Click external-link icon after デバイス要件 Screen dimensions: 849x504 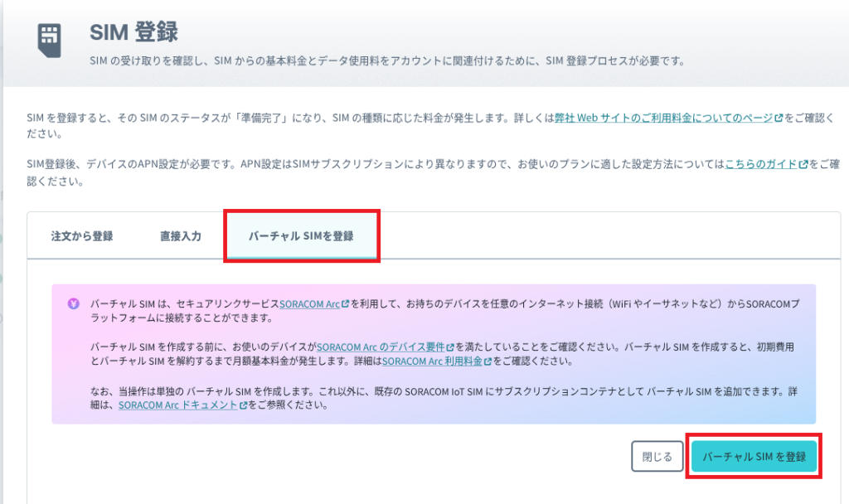(450, 345)
